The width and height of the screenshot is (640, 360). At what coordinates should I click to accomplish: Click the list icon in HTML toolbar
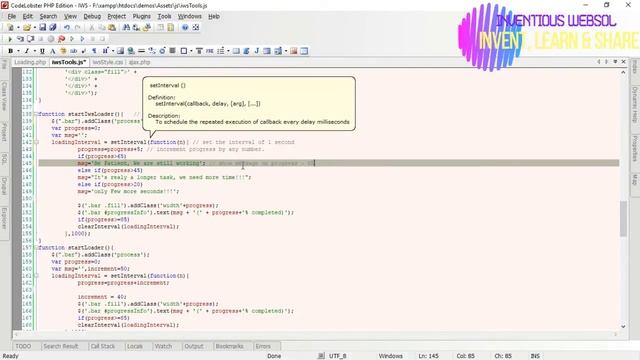coord(221,51)
